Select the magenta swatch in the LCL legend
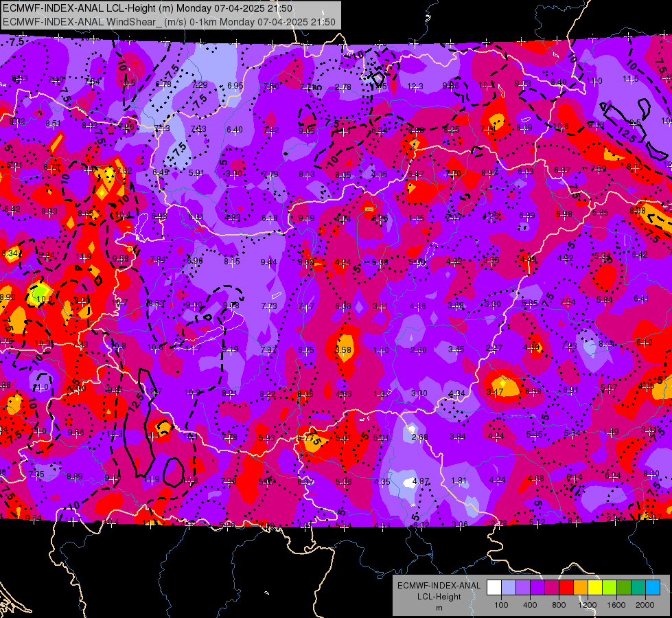 pos(552,588)
